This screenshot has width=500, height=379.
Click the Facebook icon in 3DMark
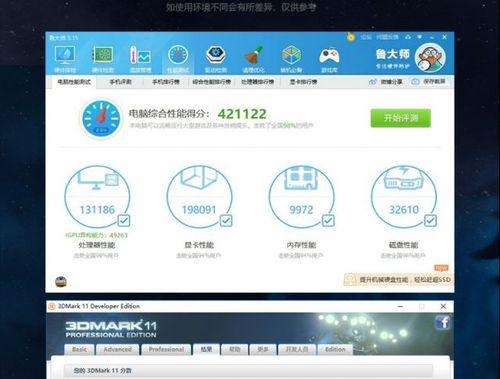[442, 322]
